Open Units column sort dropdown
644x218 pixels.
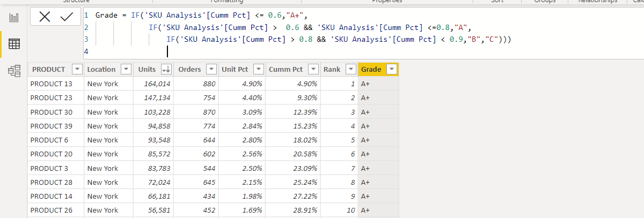tap(166, 69)
